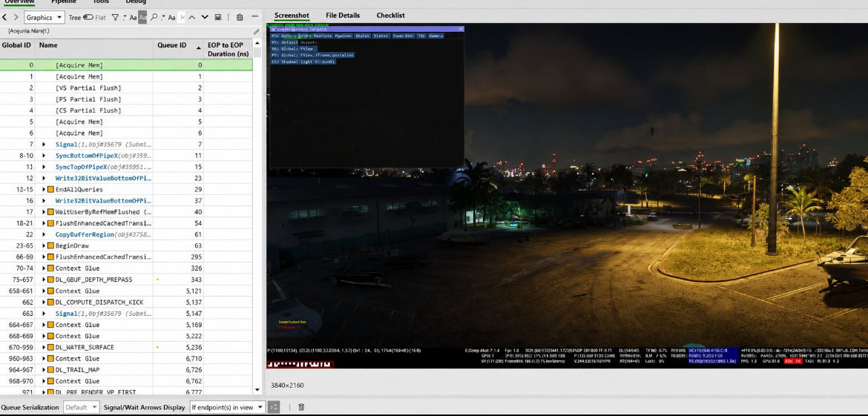Open the Tools tab
Screen dimensions: 868x416
(x=101, y=1)
